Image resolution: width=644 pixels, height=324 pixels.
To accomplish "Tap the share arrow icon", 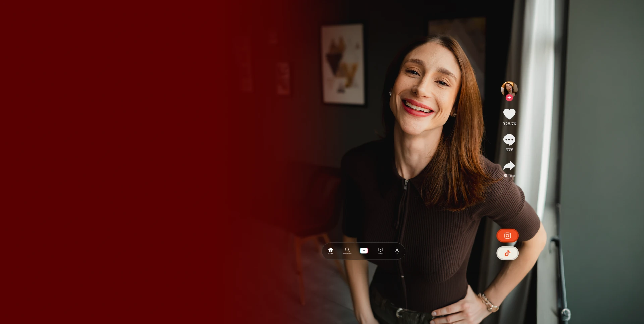I will (x=509, y=166).
